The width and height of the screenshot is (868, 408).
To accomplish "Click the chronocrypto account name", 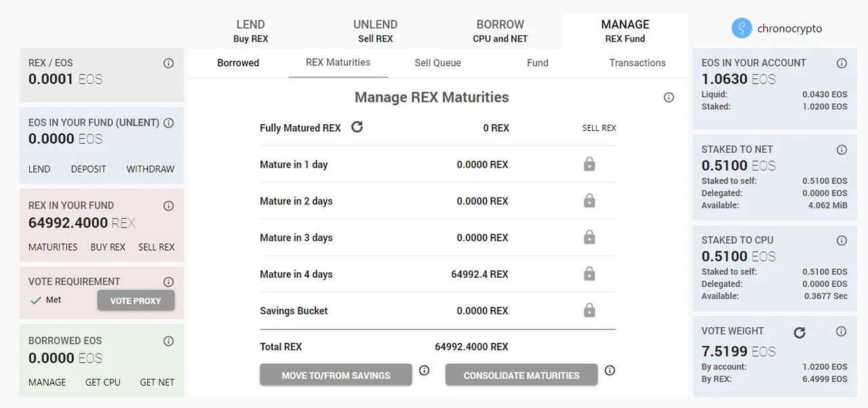I will (789, 29).
